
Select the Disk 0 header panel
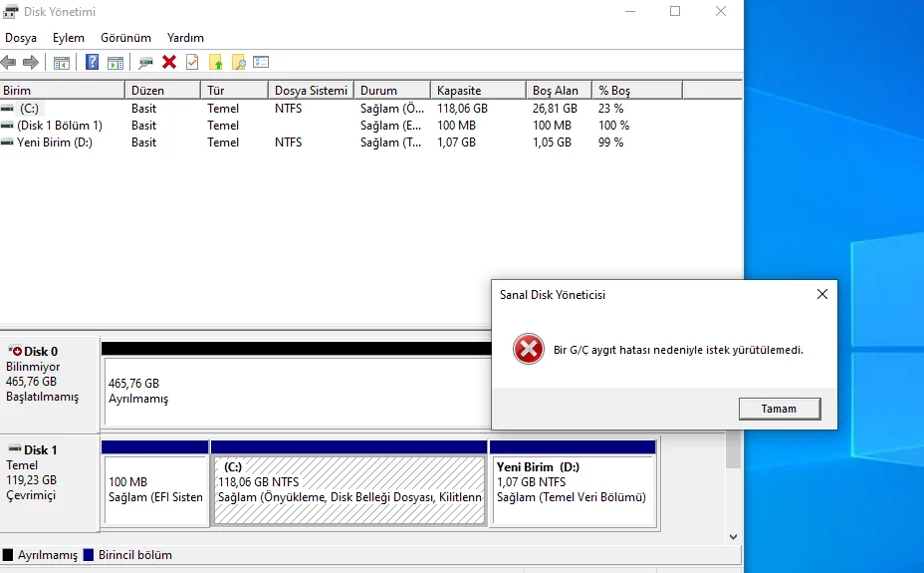(x=50, y=385)
